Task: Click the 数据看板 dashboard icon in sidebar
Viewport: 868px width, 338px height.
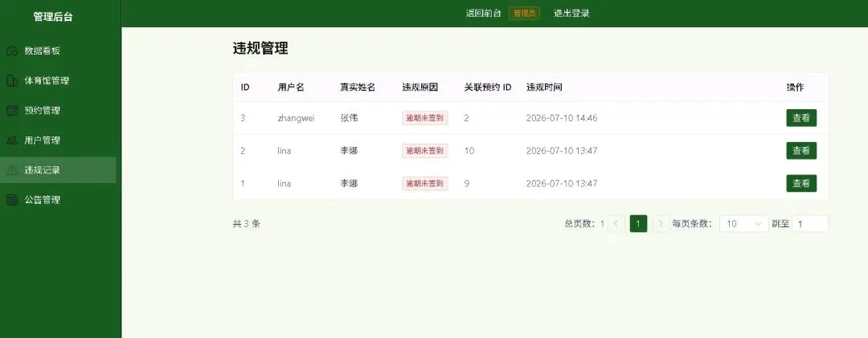Action: click(x=11, y=51)
